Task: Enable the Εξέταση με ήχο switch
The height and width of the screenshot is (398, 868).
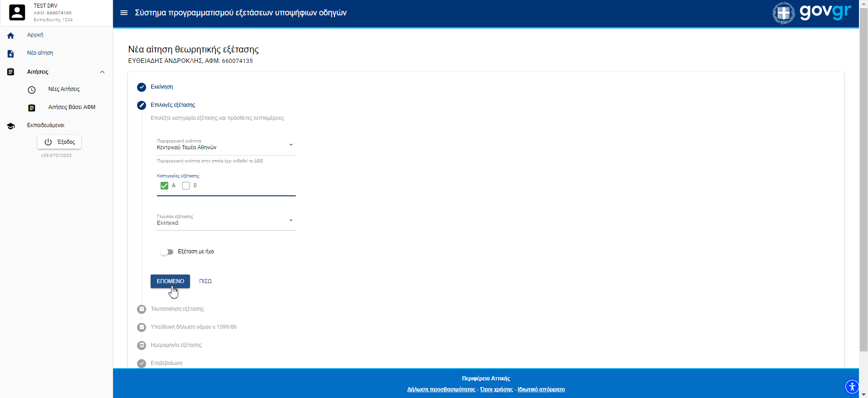Action: tap(167, 252)
